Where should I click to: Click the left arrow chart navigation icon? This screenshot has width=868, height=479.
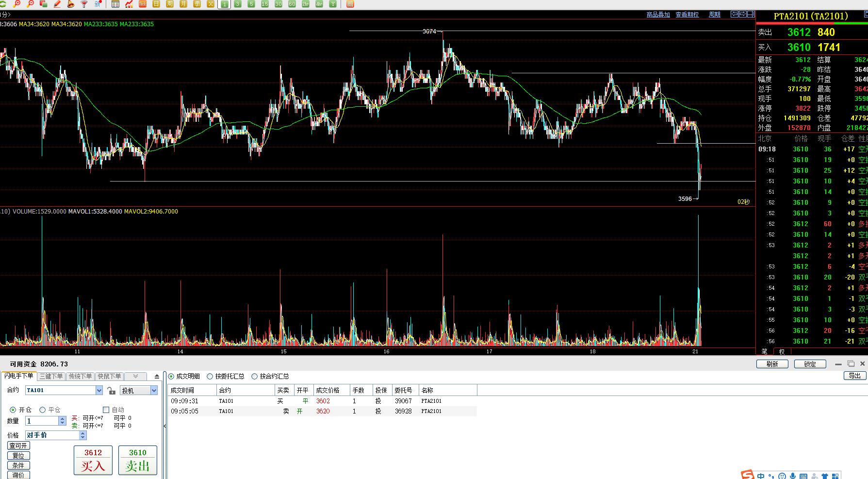click(735, 14)
